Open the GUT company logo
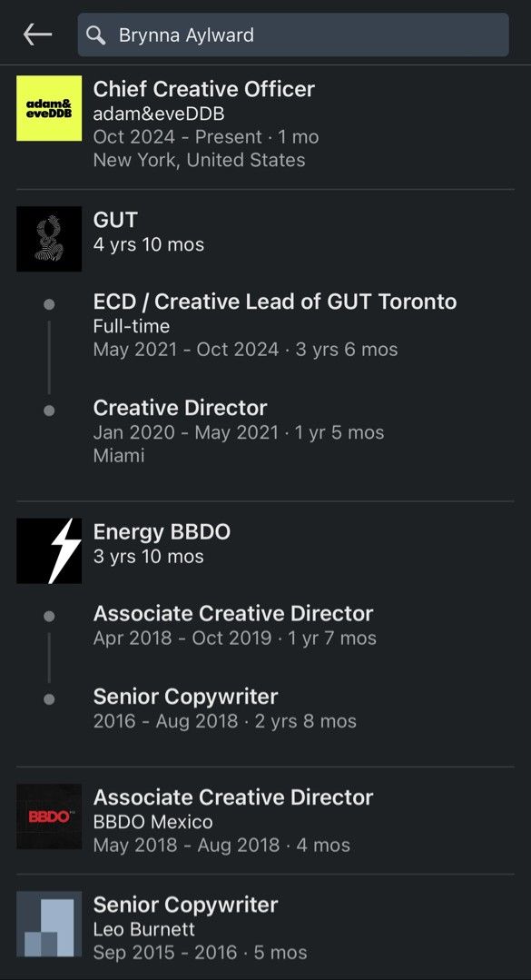 tap(49, 239)
